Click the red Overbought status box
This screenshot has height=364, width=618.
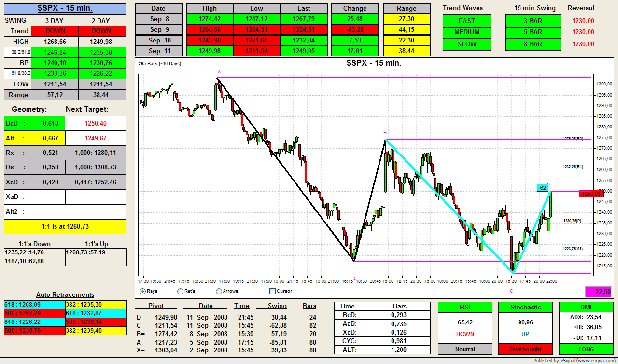tap(526, 349)
